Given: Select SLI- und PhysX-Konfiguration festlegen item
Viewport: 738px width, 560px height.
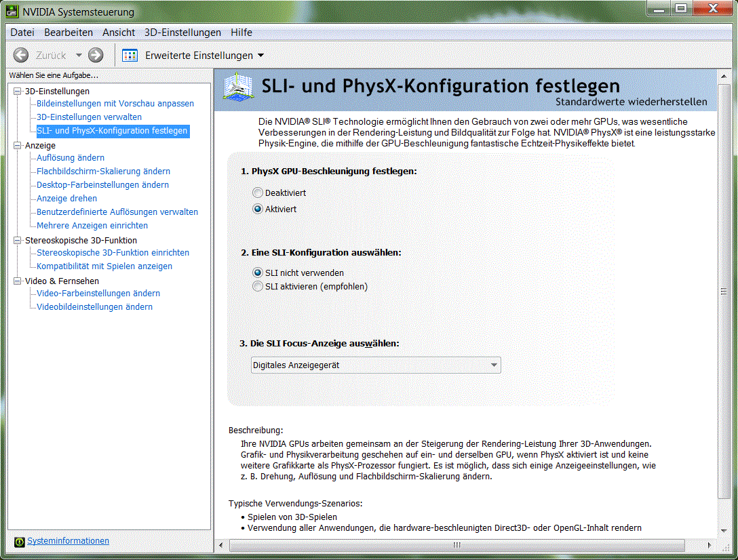Looking at the screenshot, I should click(x=113, y=131).
